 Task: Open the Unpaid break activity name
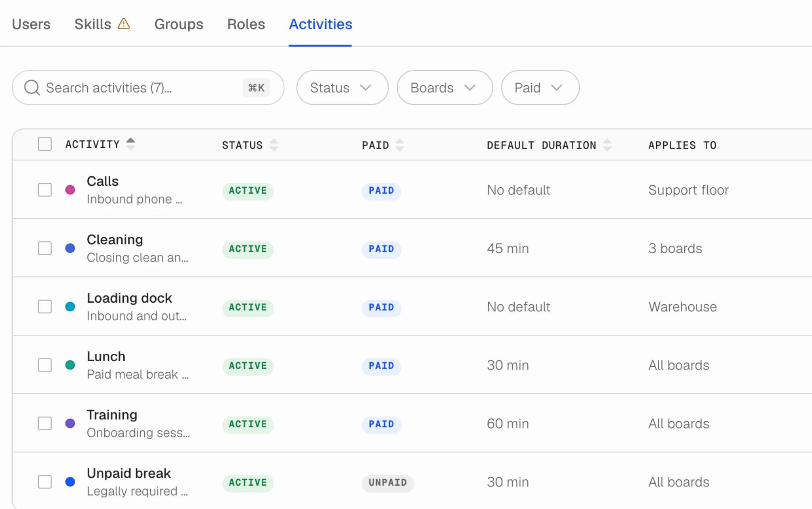[x=129, y=473]
